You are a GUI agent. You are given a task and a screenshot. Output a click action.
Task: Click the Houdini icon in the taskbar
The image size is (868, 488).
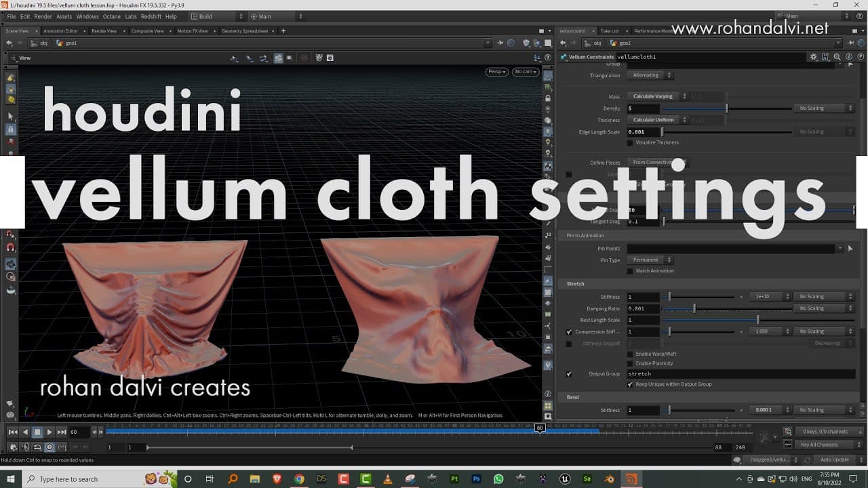point(631,479)
